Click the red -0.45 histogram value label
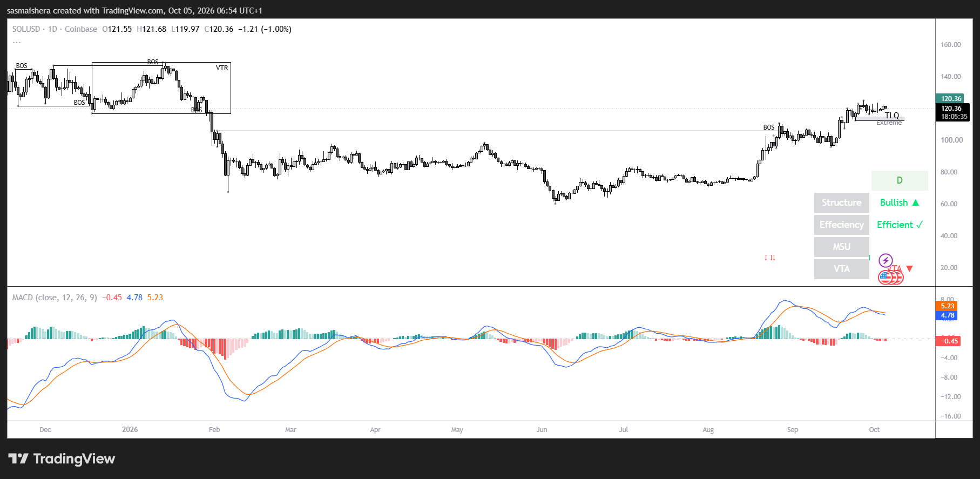The height and width of the screenshot is (479, 980). [948, 341]
